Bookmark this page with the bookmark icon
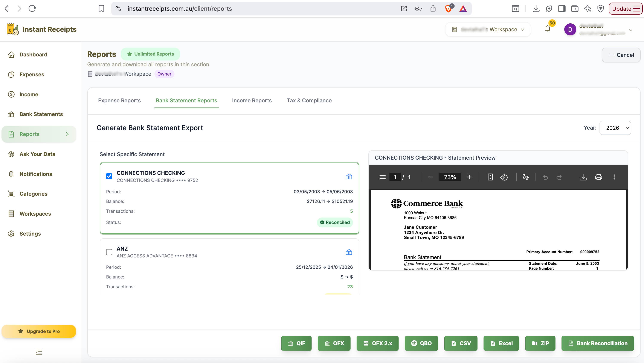644x363 pixels. pyautogui.click(x=101, y=9)
